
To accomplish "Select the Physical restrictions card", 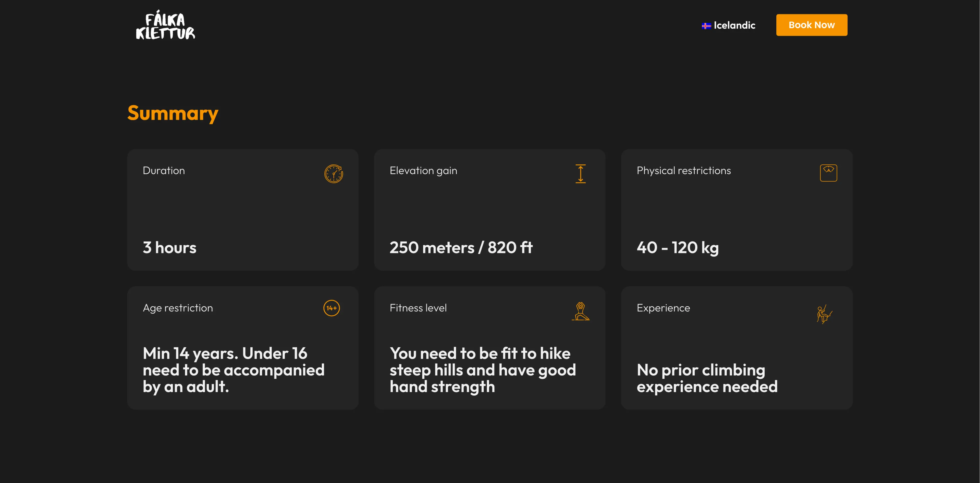I will (737, 210).
